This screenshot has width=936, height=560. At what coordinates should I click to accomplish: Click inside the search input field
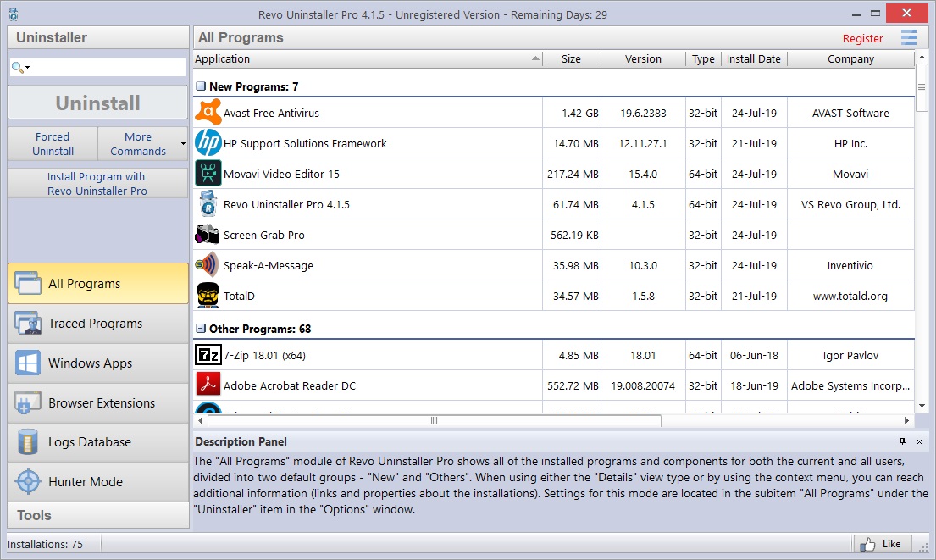(110, 65)
